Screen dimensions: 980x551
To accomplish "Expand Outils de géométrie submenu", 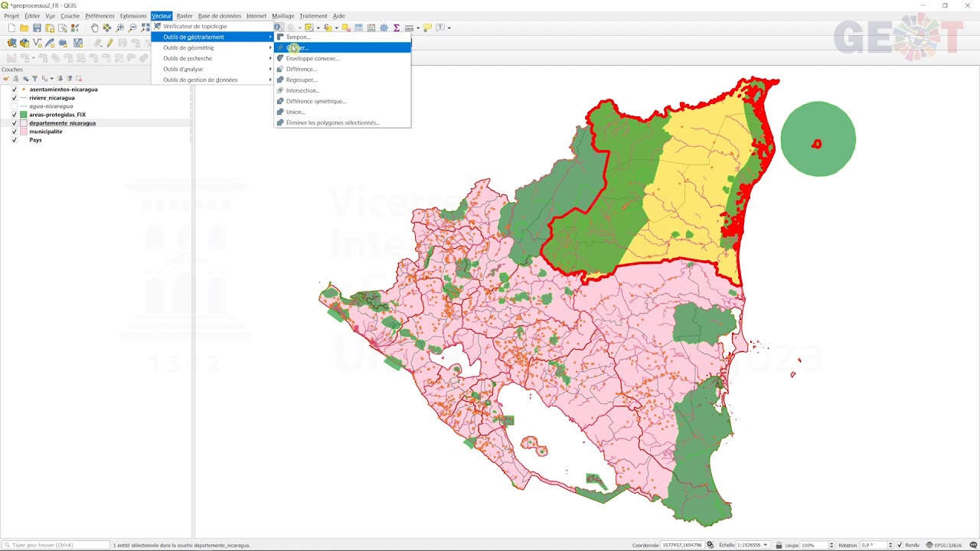I will coord(212,47).
